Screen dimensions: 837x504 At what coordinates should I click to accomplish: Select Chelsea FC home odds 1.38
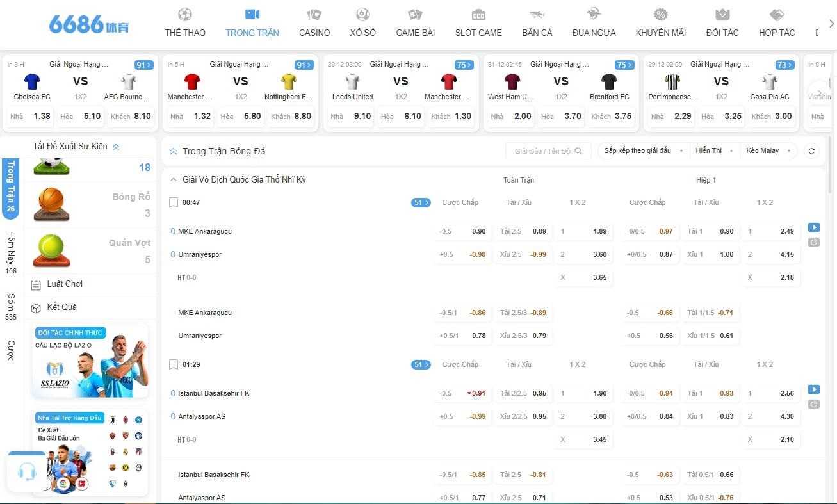(x=31, y=117)
